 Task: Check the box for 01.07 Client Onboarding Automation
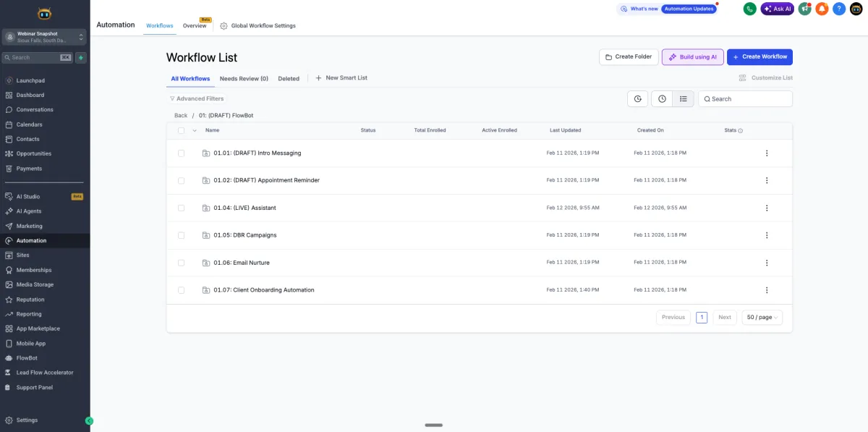pyautogui.click(x=181, y=290)
